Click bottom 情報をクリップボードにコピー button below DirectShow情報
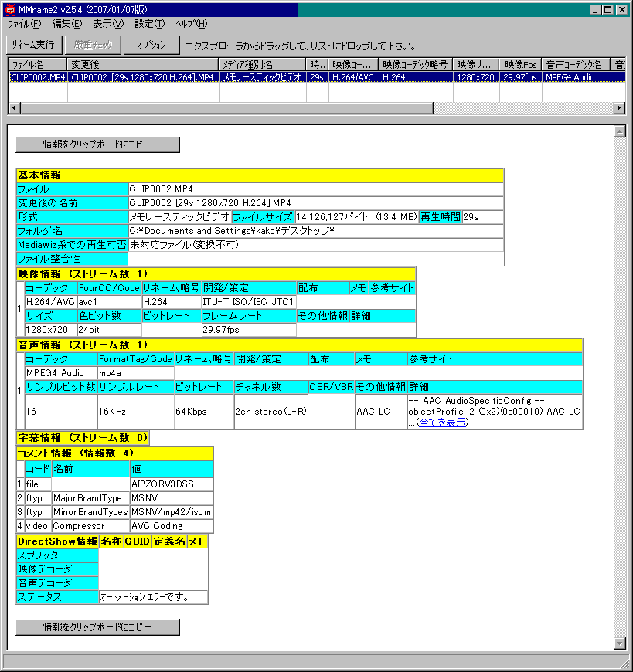 click(98, 627)
